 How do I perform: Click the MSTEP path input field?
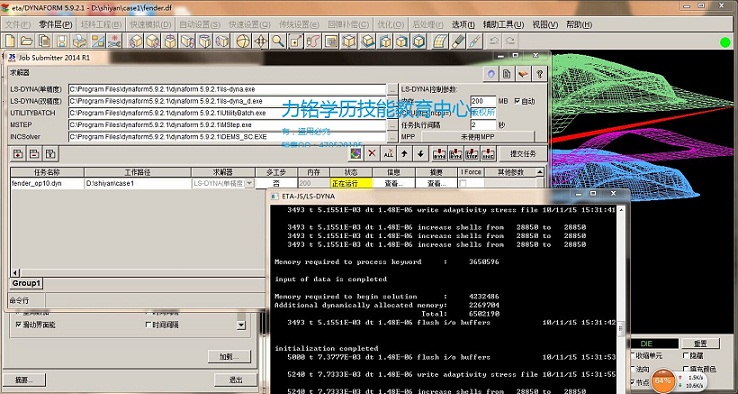point(227,125)
